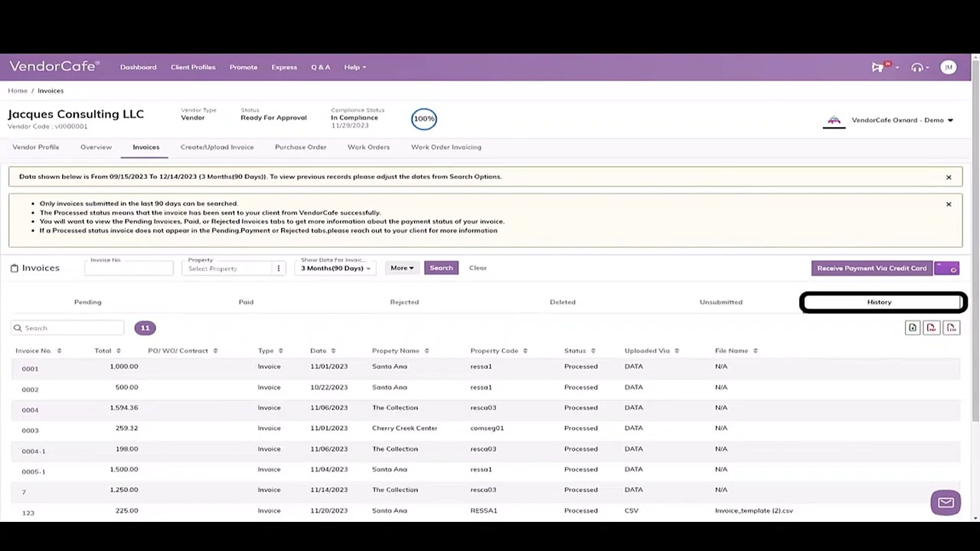Select the History tab
The height and width of the screenshot is (551, 980).
point(880,302)
